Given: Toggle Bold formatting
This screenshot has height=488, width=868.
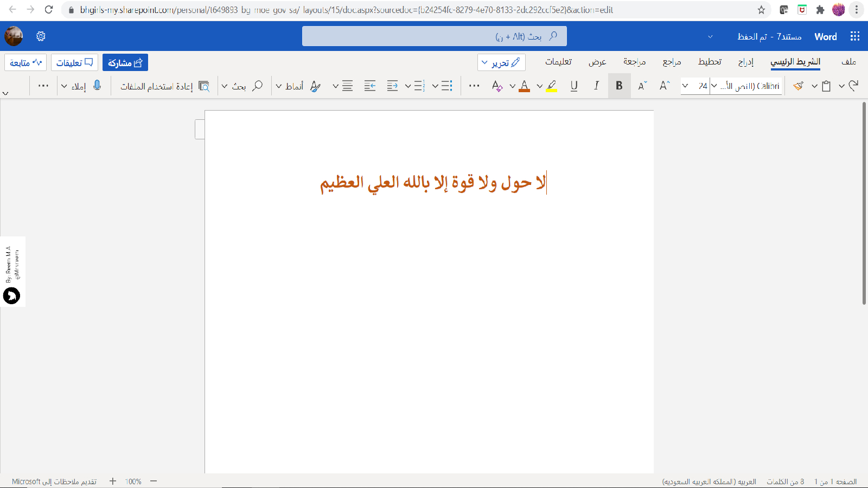Looking at the screenshot, I should [619, 86].
